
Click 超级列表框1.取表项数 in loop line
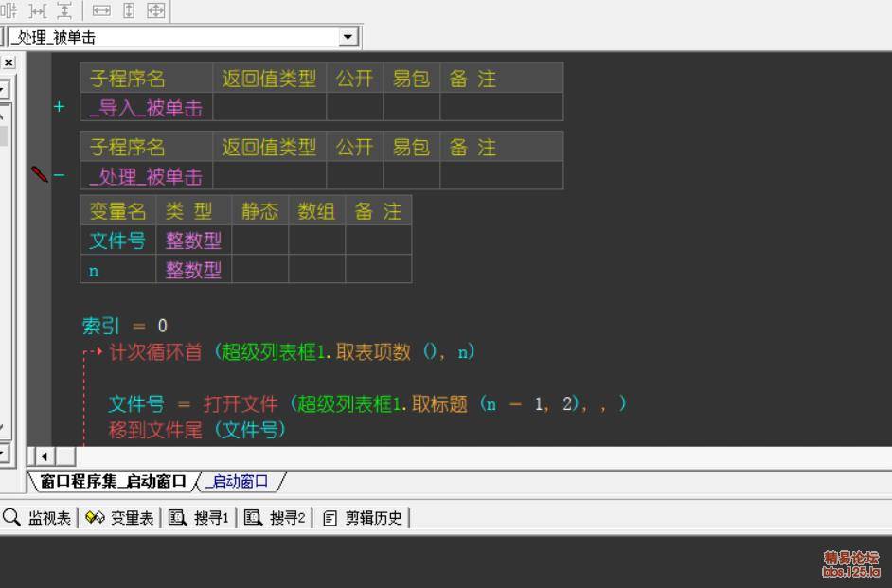[x=315, y=352]
